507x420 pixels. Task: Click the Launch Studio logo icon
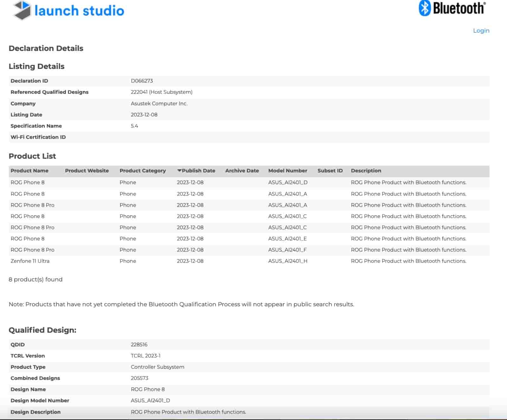point(22,10)
